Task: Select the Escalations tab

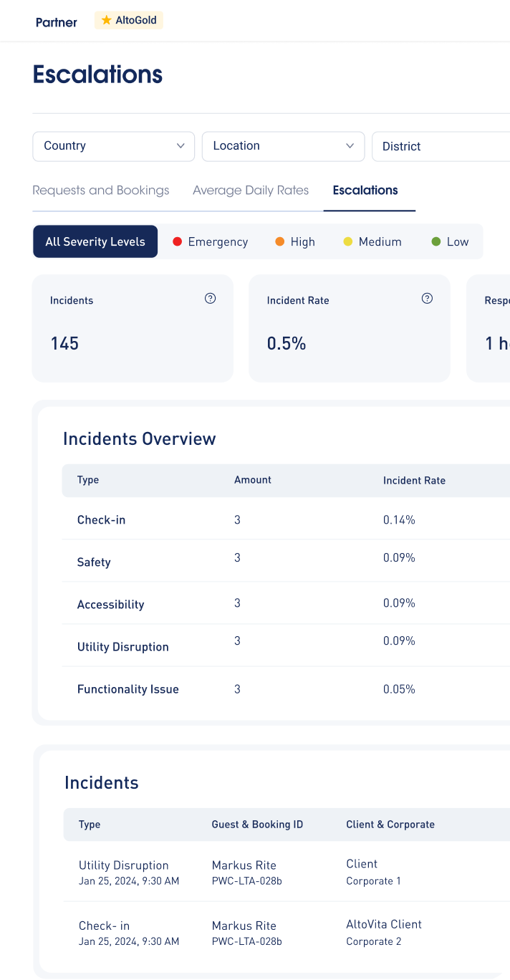Action: pyautogui.click(x=365, y=191)
